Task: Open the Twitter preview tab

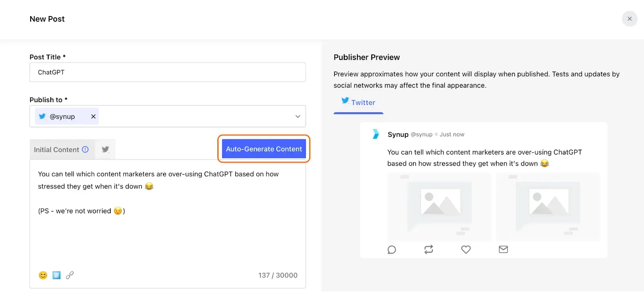Action: 358,103
